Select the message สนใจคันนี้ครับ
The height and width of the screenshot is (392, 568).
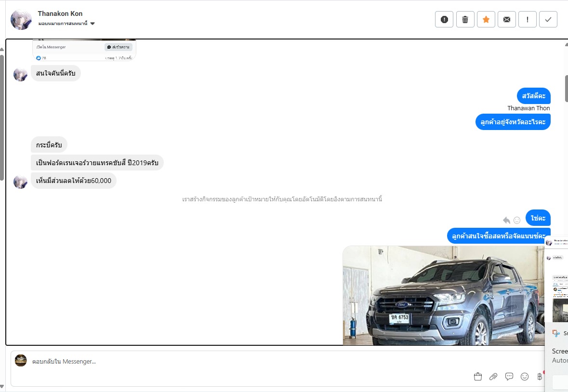(x=56, y=73)
